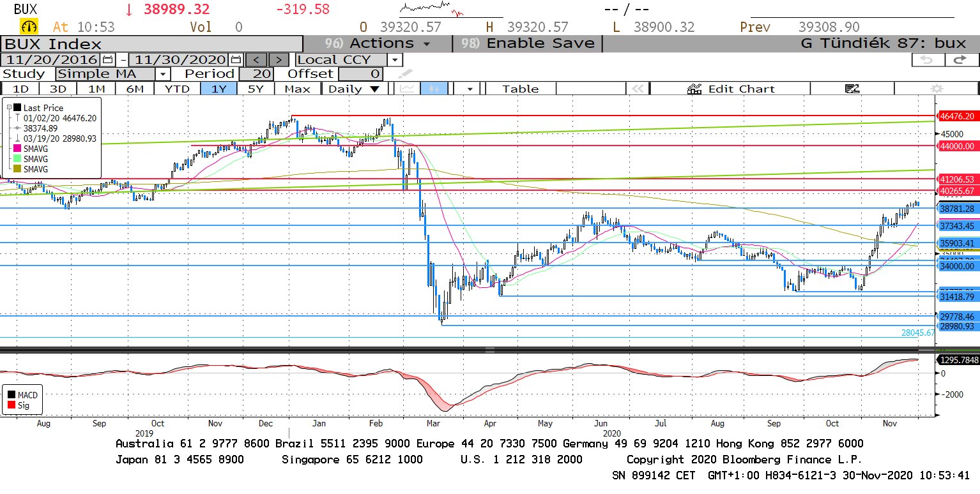Click the double left chevron icon
Image resolution: width=980 pixels, height=494 pixels.
tap(636, 89)
